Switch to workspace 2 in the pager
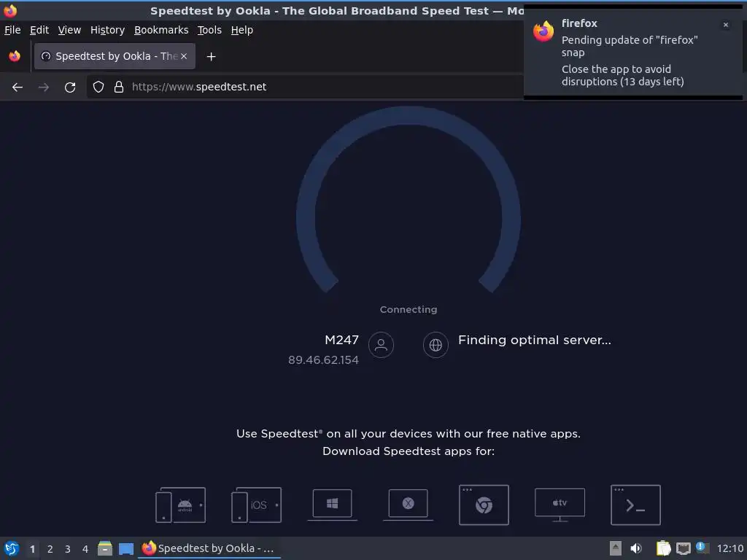Screen dimensions: 747x560 (50, 549)
